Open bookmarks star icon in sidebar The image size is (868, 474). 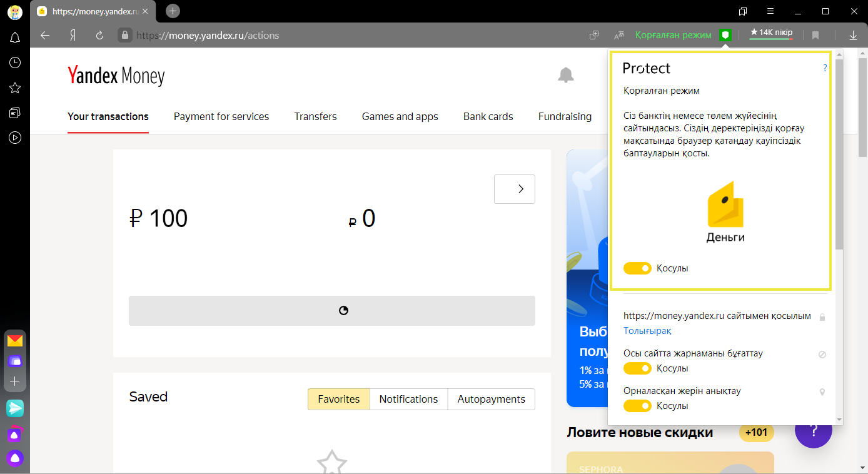coord(15,88)
